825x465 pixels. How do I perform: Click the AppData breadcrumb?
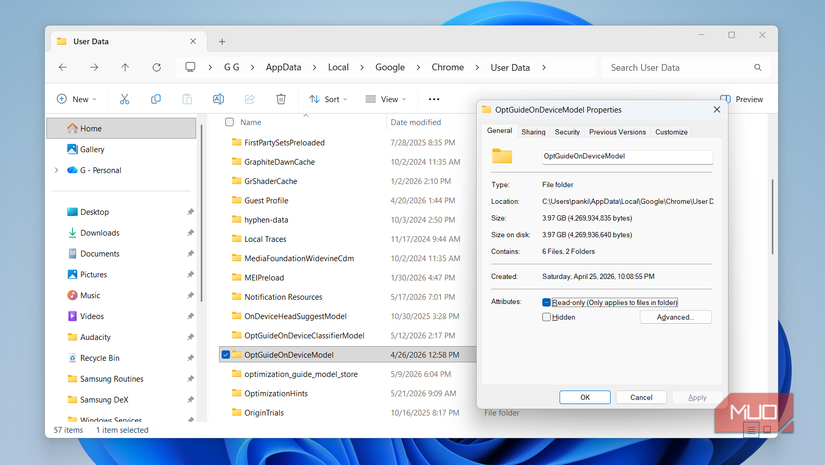tap(283, 67)
